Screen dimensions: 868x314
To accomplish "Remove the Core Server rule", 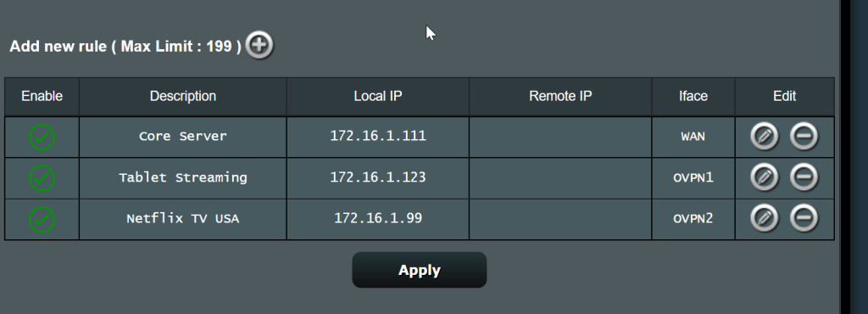I will (x=804, y=137).
